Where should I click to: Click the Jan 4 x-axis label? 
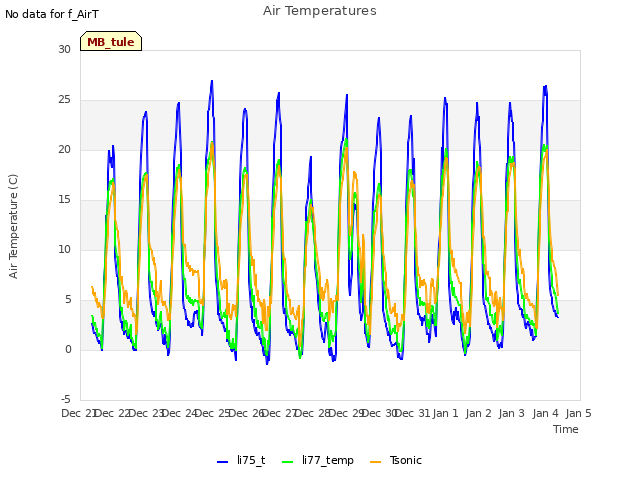[545, 413]
